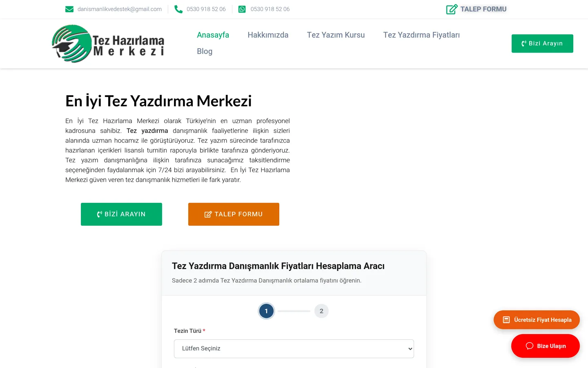This screenshot has height=368, width=588.
Task: Open Tez Yazdırma Fiyatları menu item
Action: tap(421, 35)
